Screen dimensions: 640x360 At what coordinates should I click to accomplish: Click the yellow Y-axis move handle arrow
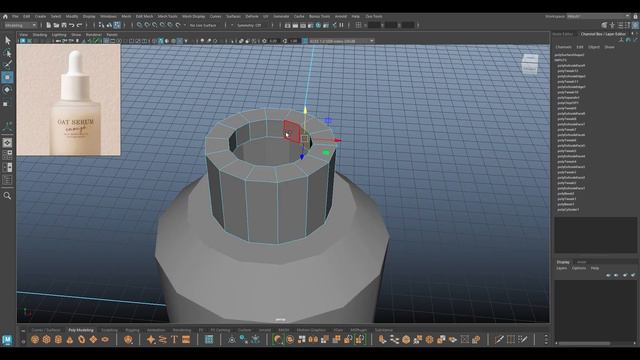coord(305,110)
